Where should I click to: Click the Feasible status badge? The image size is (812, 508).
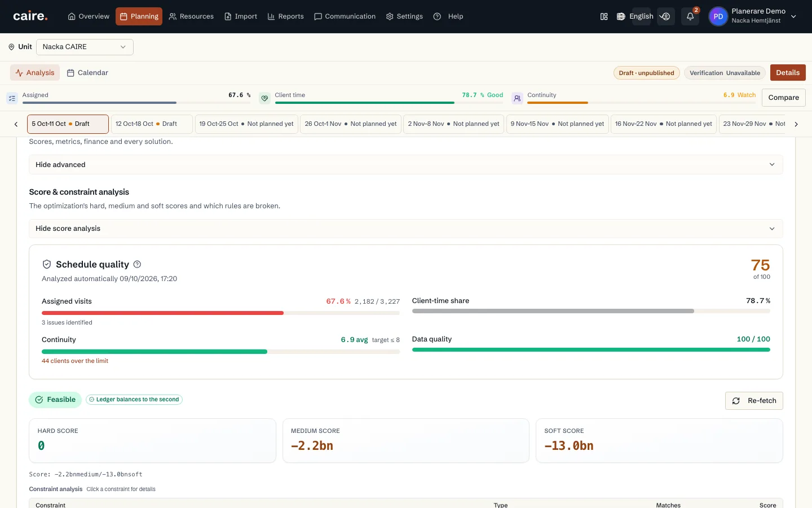pyautogui.click(x=55, y=400)
